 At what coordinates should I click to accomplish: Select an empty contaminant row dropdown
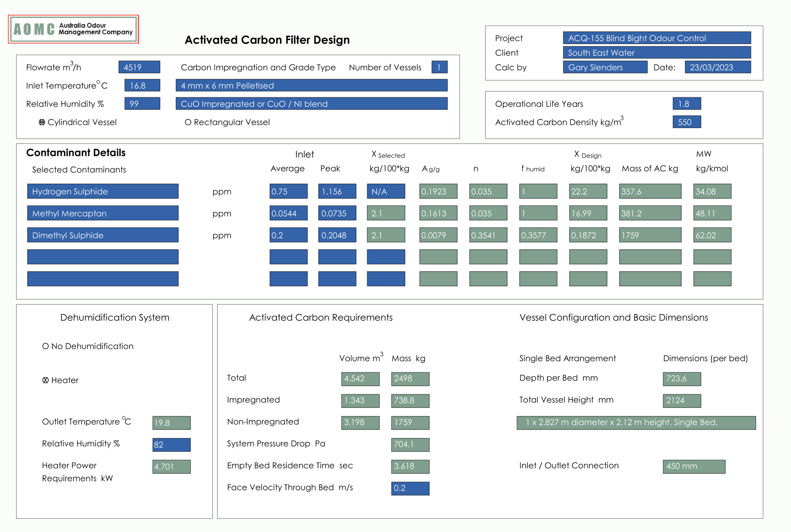pos(102,257)
